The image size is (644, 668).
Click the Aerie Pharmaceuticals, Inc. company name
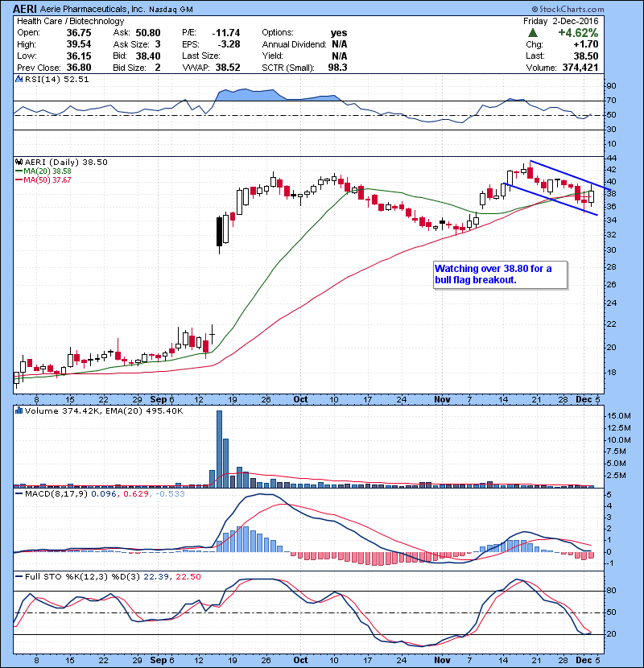(93, 9)
